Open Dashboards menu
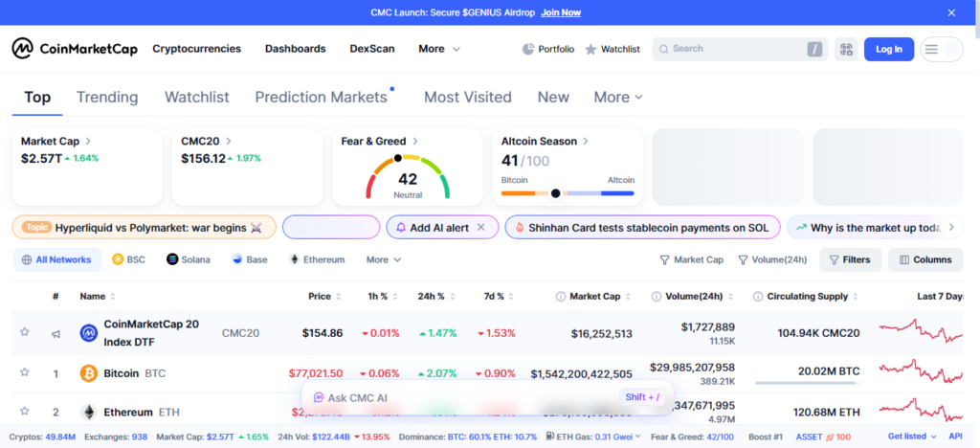980x448 pixels. pos(295,49)
